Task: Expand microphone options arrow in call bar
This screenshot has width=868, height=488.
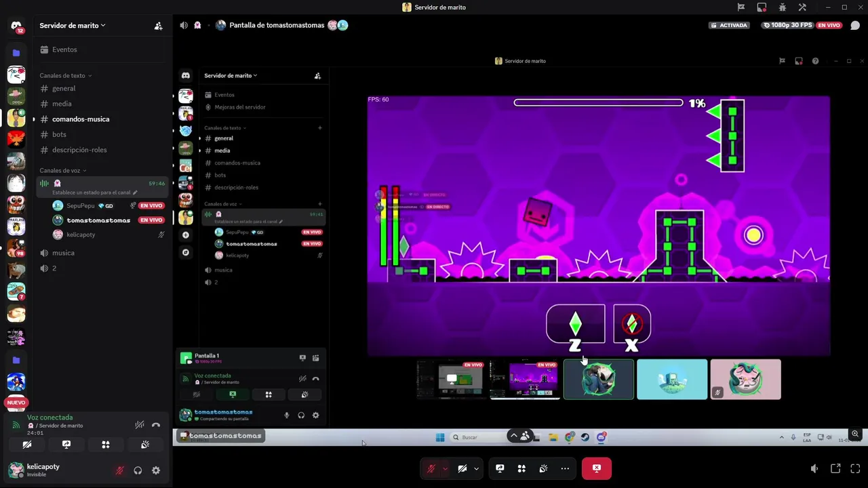Action: [445, 468]
